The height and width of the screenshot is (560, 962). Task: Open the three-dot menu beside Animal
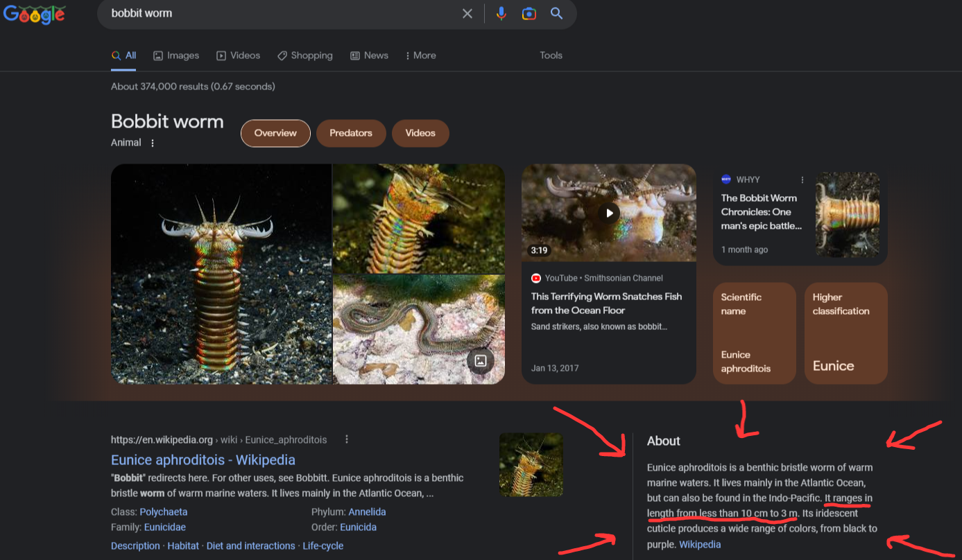[153, 143]
